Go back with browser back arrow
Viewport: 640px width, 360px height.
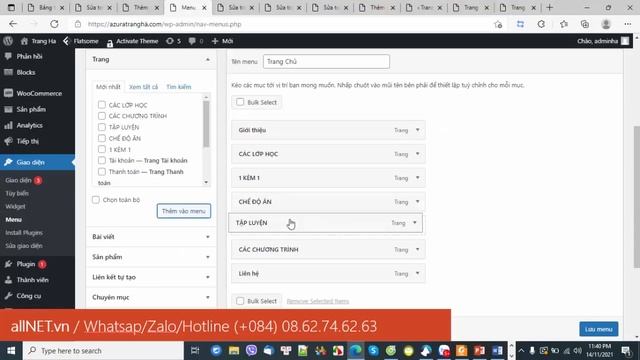13,24
